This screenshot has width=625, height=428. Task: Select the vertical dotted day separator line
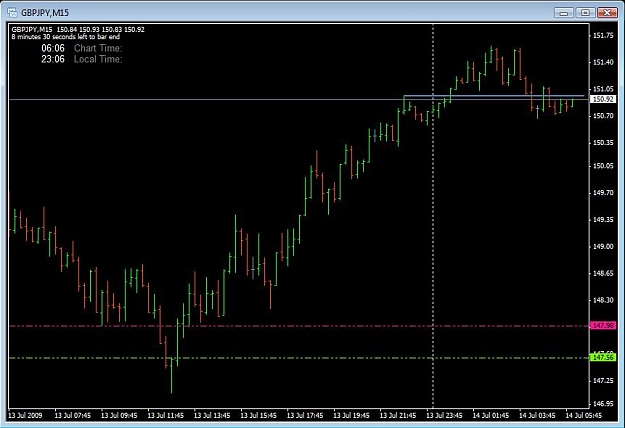click(433, 215)
